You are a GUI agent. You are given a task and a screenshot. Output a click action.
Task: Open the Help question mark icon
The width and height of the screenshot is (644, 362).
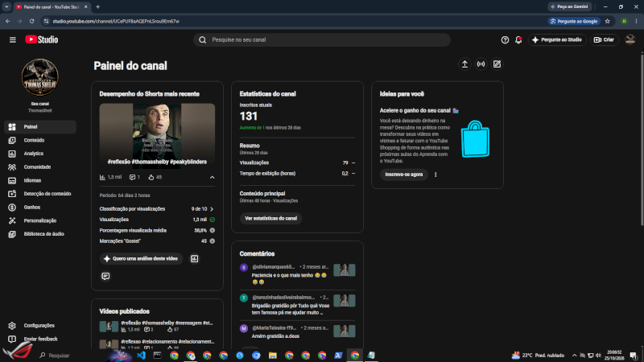tap(505, 39)
